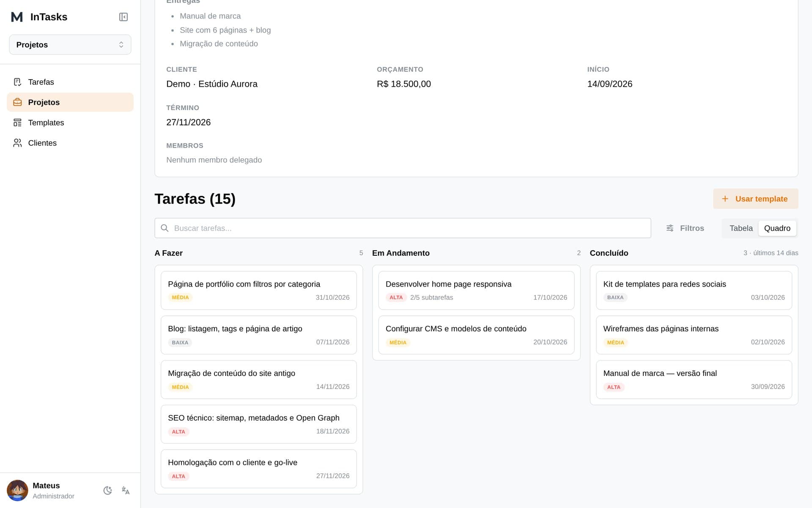
Task: Open task Blog: listagem, tags e página
Action: coord(258,335)
